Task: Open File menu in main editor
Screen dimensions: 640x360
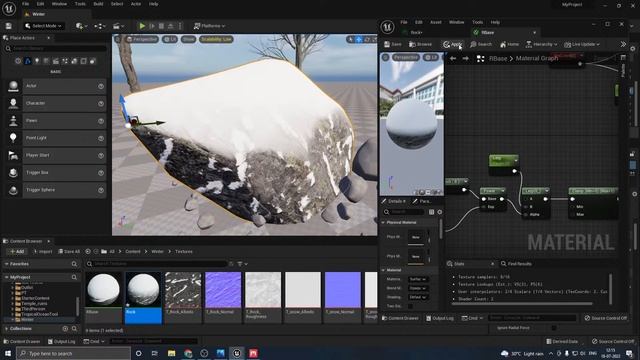Action: (x=25, y=4)
